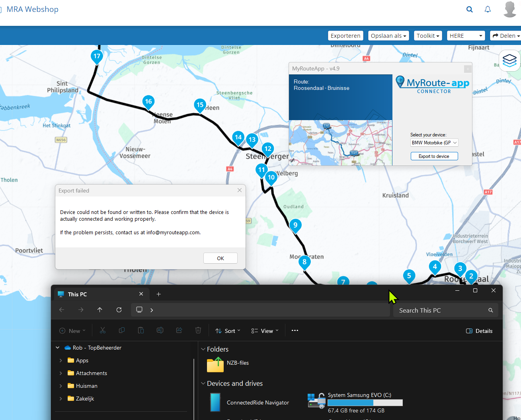
Task: Click OK in Export failed dialog
Action: [x=220, y=258]
